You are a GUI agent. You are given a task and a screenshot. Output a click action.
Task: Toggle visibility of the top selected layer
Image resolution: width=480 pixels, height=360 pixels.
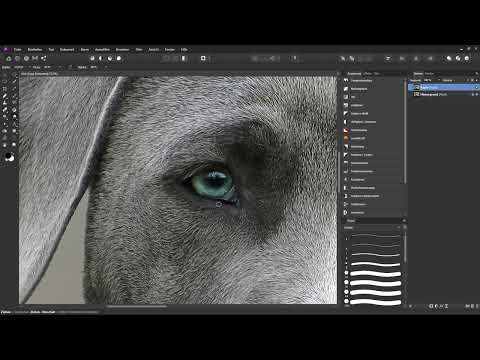pyautogui.click(x=477, y=87)
